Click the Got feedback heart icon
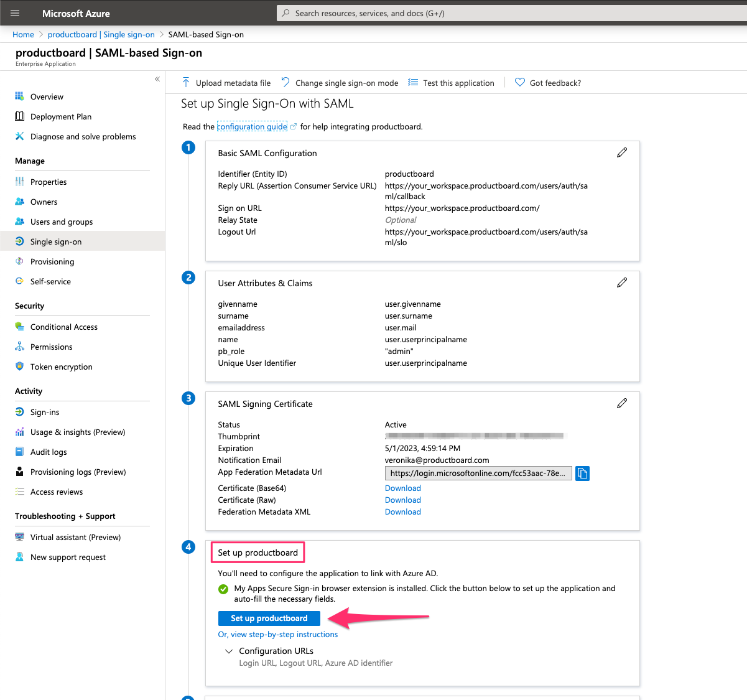Image resolution: width=747 pixels, height=700 pixels. point(520,83)
